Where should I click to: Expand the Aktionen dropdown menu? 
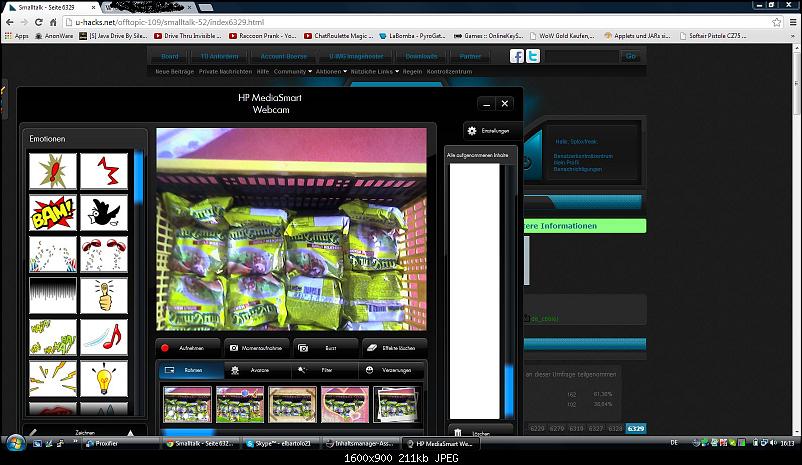330,72
